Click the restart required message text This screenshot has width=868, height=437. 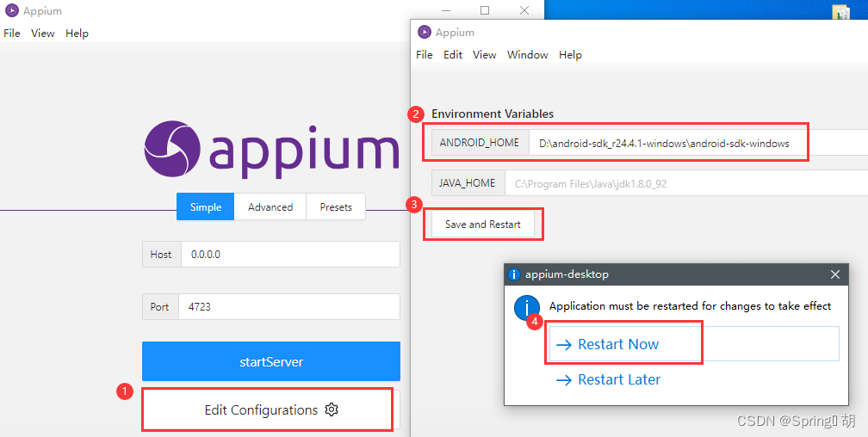(690, 306)
